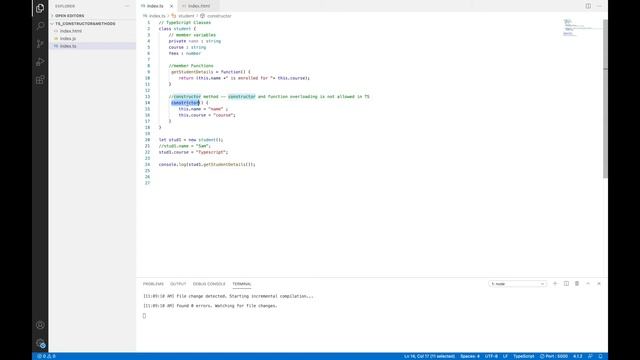Switch to the Output panel tab

[x=178, y=284]
